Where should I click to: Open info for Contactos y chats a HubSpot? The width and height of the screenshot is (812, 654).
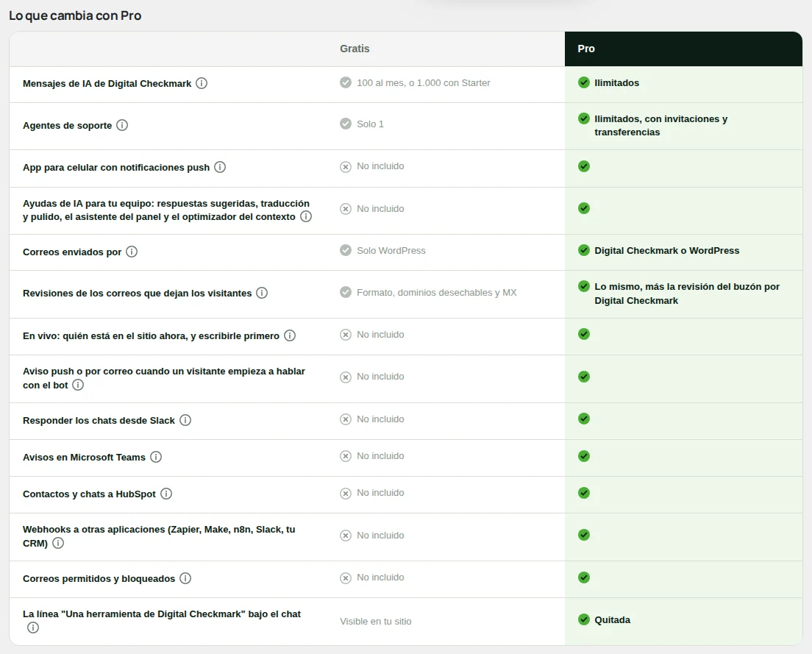[166, 494]
